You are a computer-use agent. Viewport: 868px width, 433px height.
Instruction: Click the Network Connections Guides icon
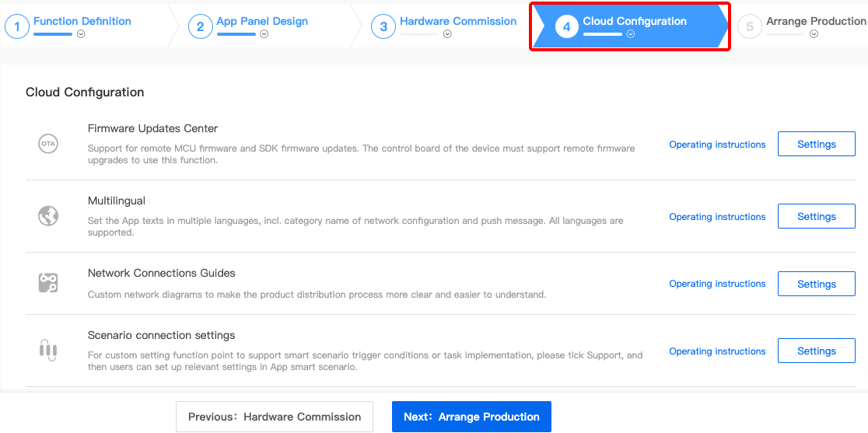(x=48, y=283)
